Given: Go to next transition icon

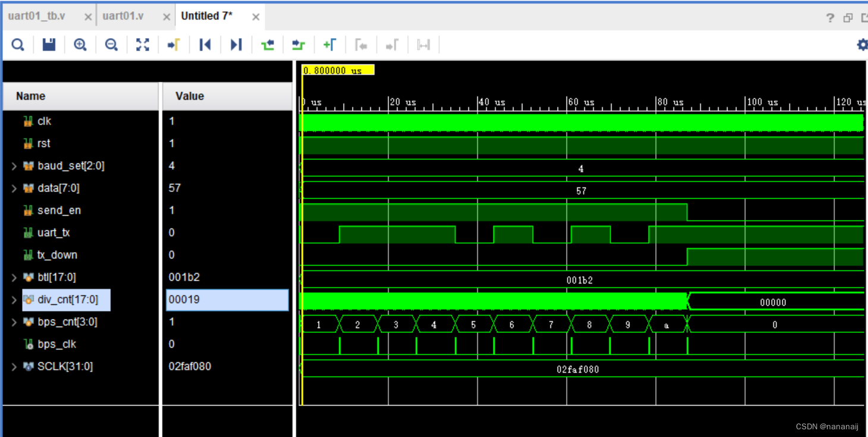Looking at the screenshot, I should 298,45.
